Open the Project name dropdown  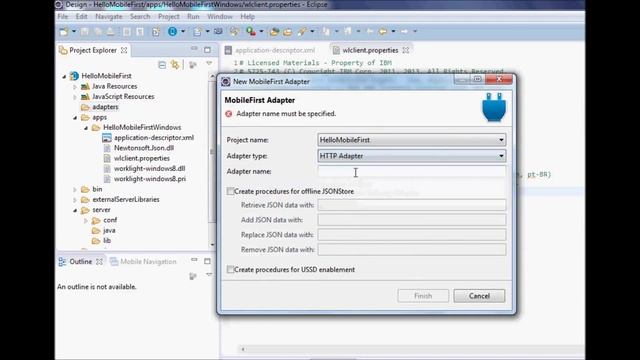click(x=411, y=140)
